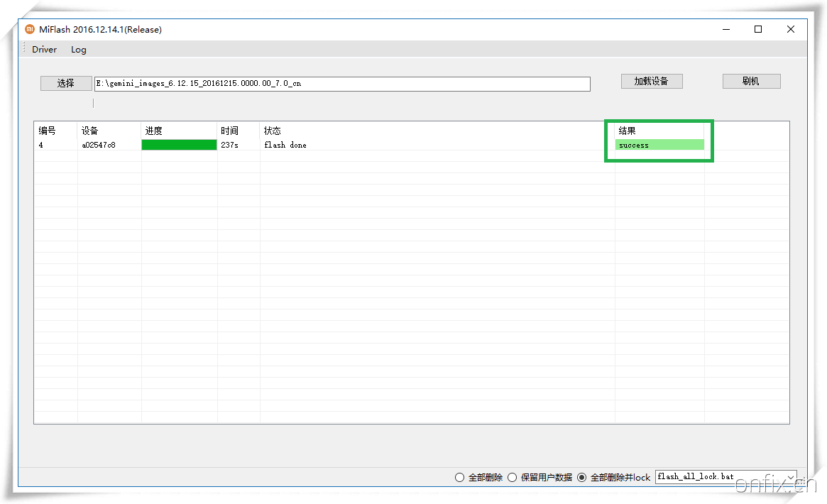Click the 结果 column header

pyautogui.click(x=627, y=131)
